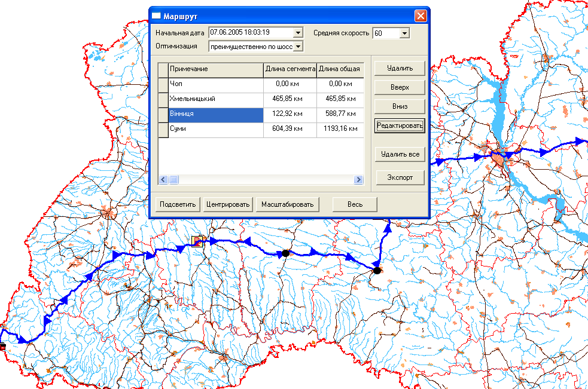Move waypoint up with Вверх button
588x389 pixels.
(400, 87)
